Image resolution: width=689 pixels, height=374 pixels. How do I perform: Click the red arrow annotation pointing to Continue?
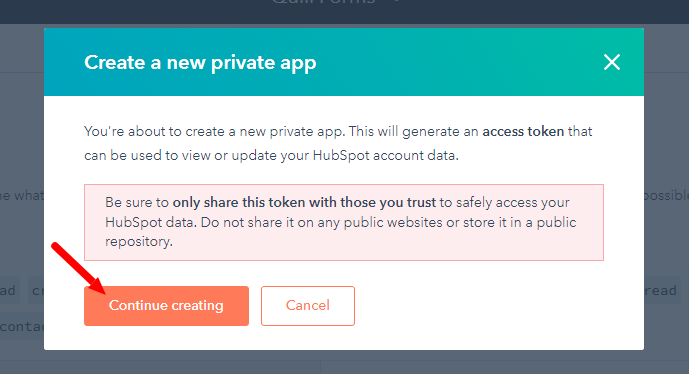point(78,268)
